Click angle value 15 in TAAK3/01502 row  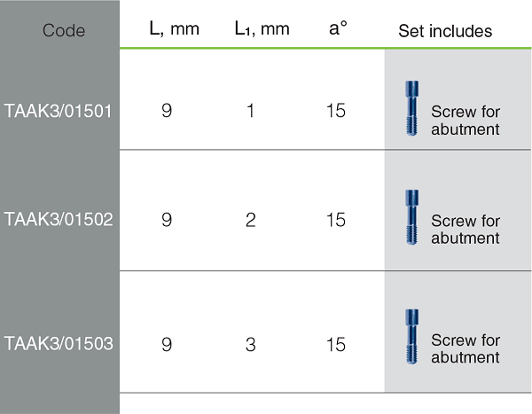[336, 220]
